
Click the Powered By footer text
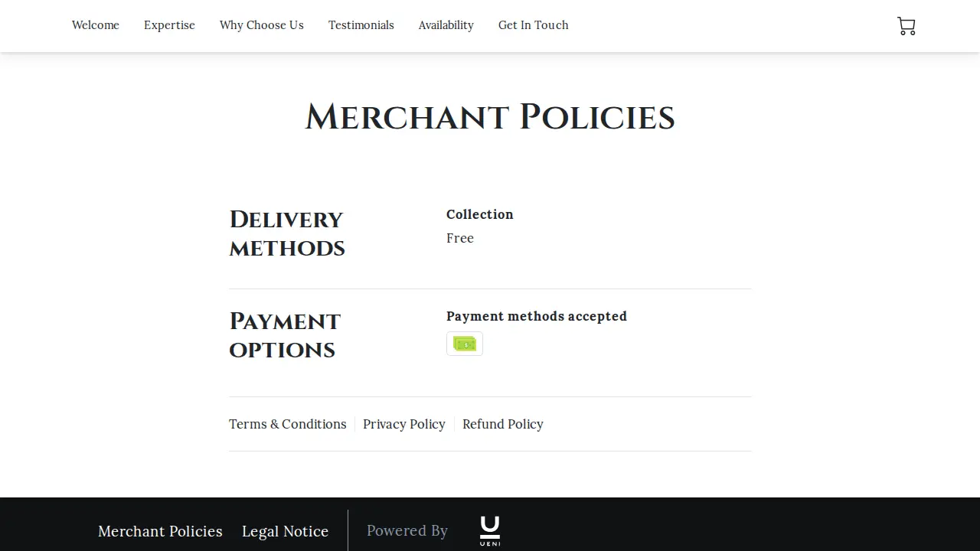click(407, 530)
